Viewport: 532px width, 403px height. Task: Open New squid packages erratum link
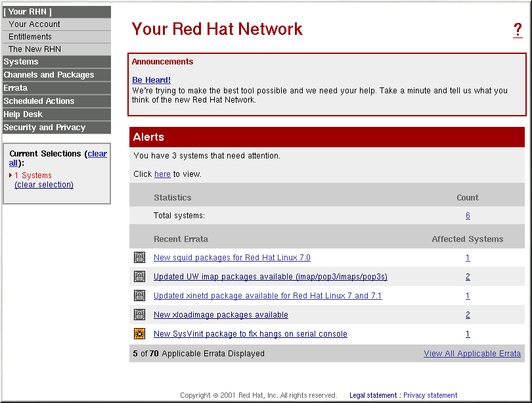coord(232,258)
